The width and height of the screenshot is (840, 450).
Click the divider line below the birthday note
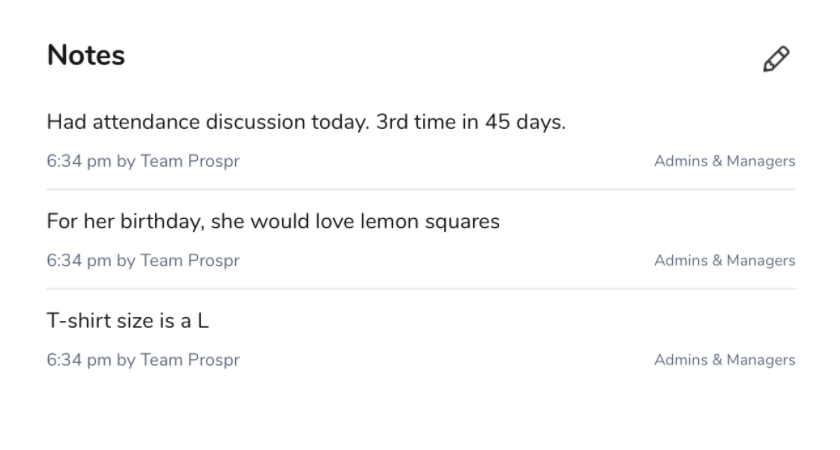pos(420,289)
